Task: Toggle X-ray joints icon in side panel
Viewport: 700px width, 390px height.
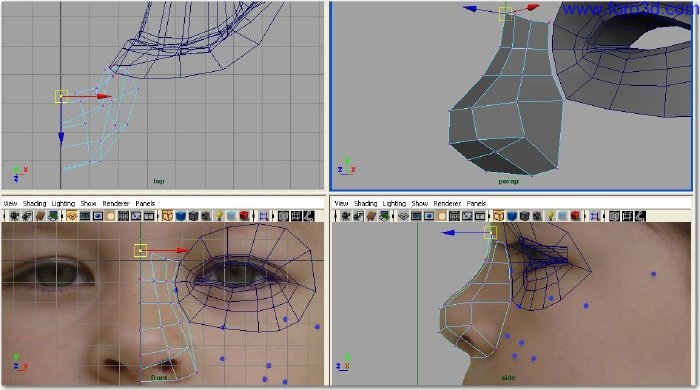Action: [640, 216]
